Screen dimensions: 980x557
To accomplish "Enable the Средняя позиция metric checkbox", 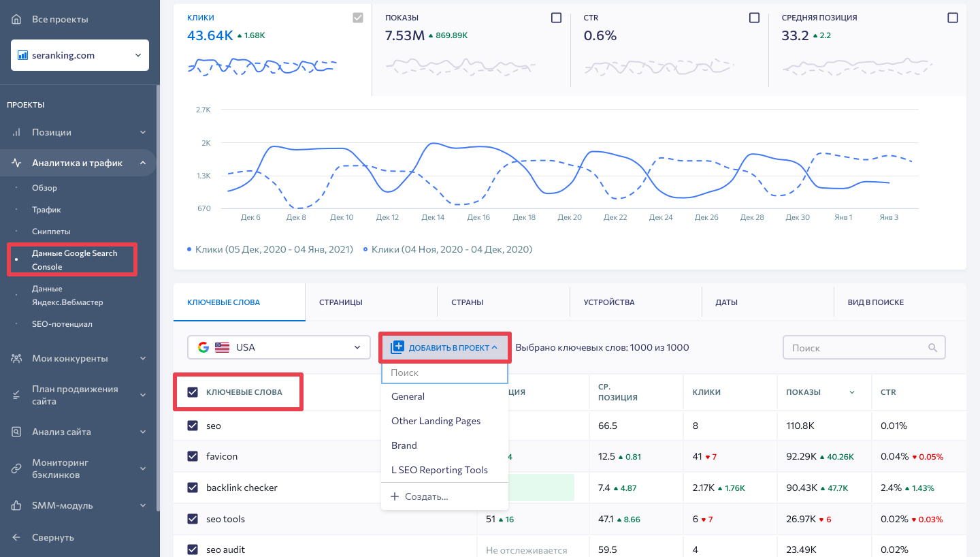I will point(953,18).
